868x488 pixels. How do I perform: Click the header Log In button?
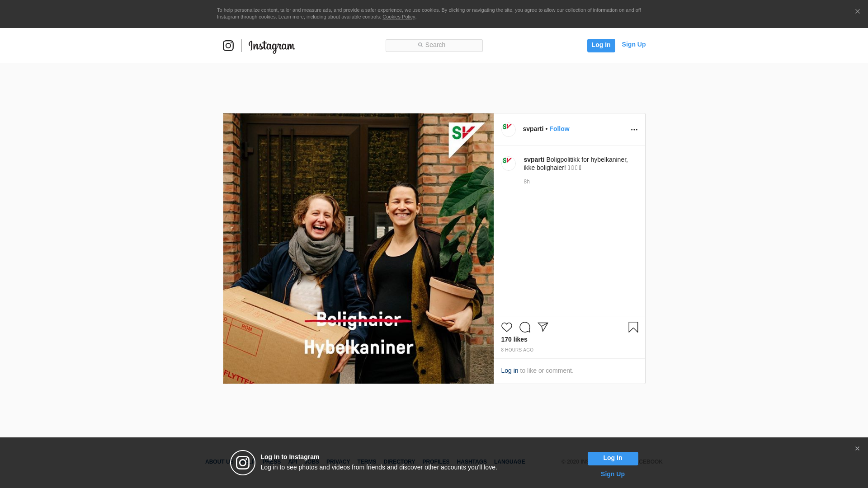pyautogui.click(x=601, y=45)
